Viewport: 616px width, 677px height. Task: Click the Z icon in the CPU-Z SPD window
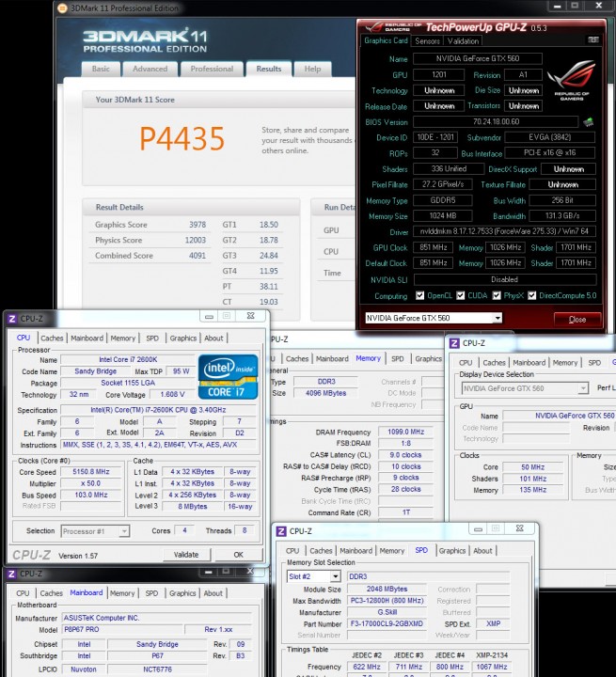click(x=281, y=531)
